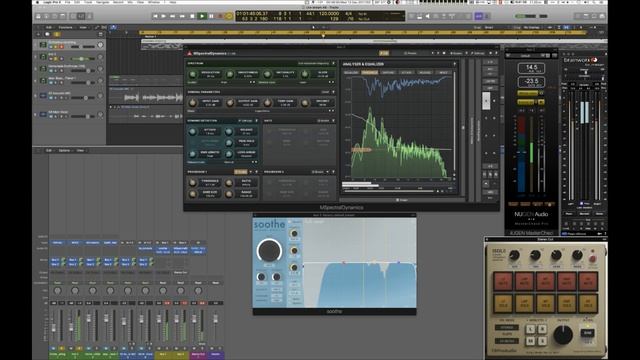Adjust the Ratio knob in Processor 1
The width and height of the screenshot is (640, 360).
pyautogui.click(x=229, y=182)
